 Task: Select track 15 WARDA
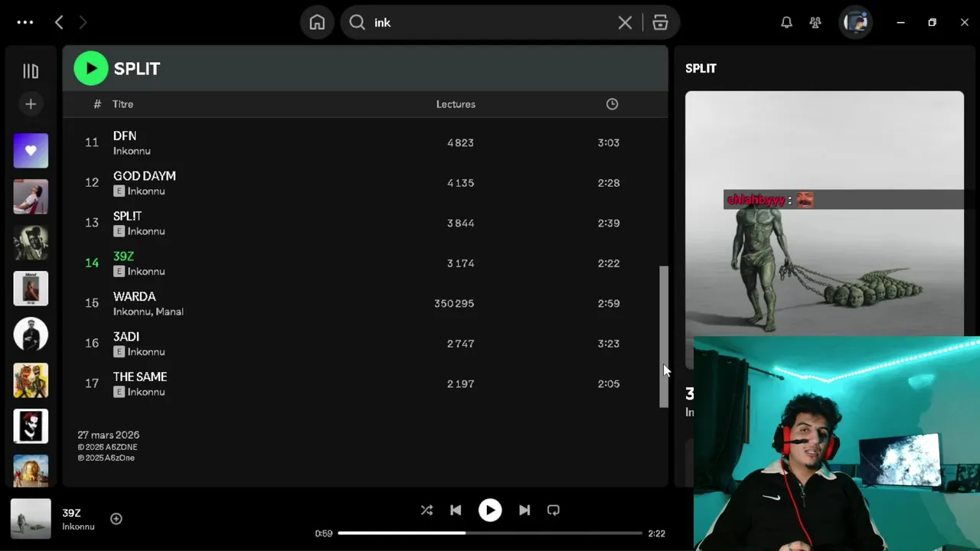click(x=365, y=303)
